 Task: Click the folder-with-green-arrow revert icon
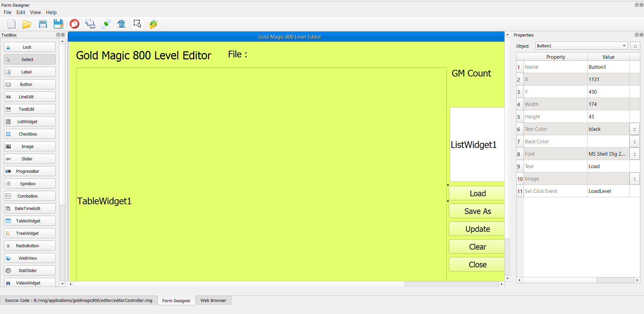[x=153, y=24]
